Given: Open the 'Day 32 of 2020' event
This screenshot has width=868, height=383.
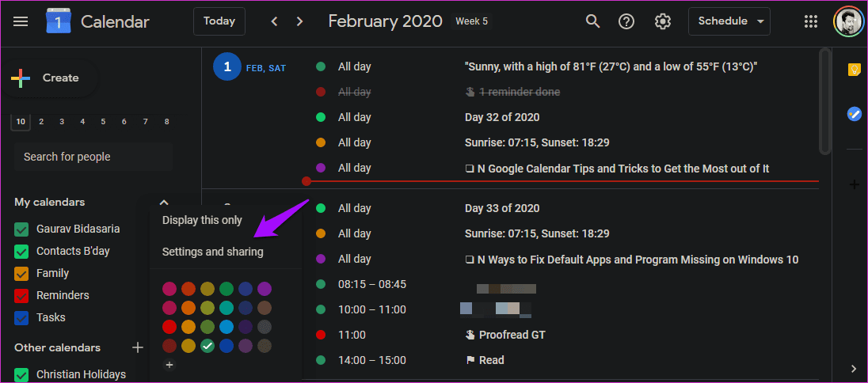Looking at the screenshot, I should (x=502, y=117).
